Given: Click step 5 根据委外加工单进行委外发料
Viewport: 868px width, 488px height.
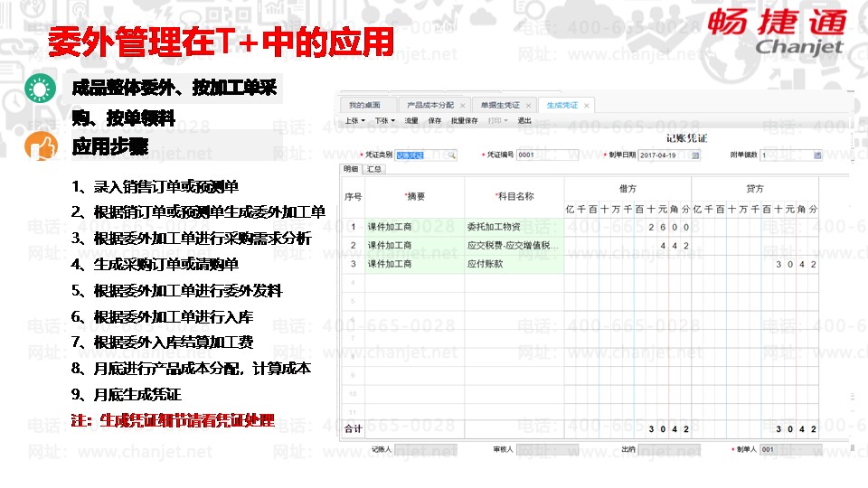Looking at the screenshot, I should [x=177, y=290].
